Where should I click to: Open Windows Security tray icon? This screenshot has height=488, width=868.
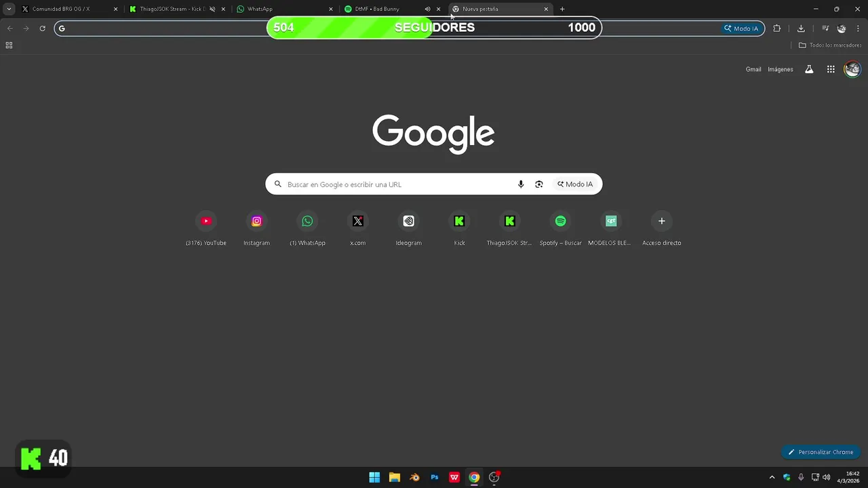point(787,477)
